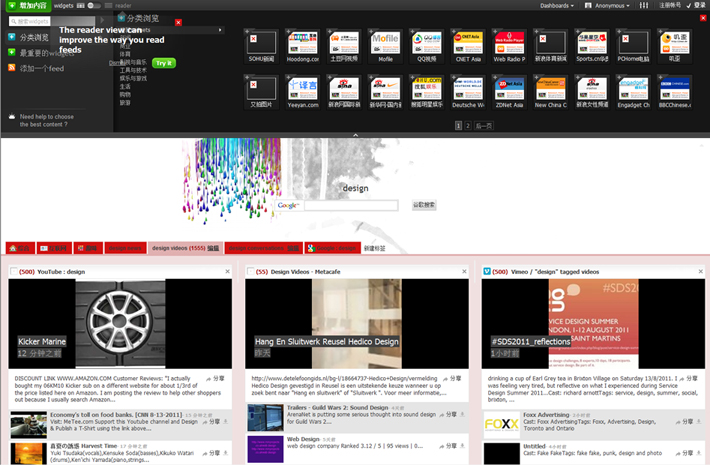Viewport: 710px width, 465px height.
Task: Choose the Yeeyan.com widget icon
Action: [x=302, y=88]
